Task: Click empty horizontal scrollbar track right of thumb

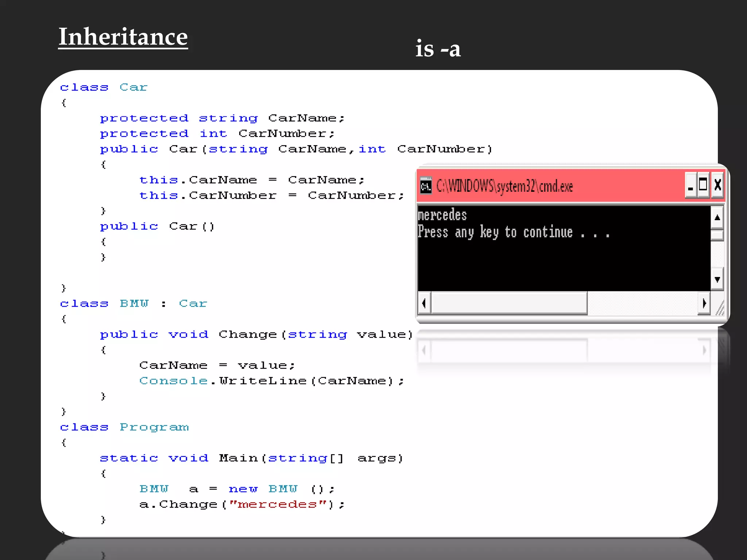Action: [642, 303]
